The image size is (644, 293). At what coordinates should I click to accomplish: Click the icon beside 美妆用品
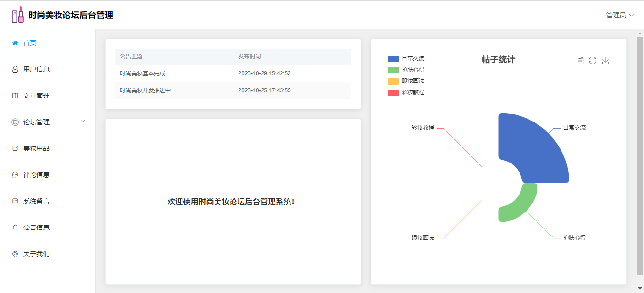(x=15, y=148)
